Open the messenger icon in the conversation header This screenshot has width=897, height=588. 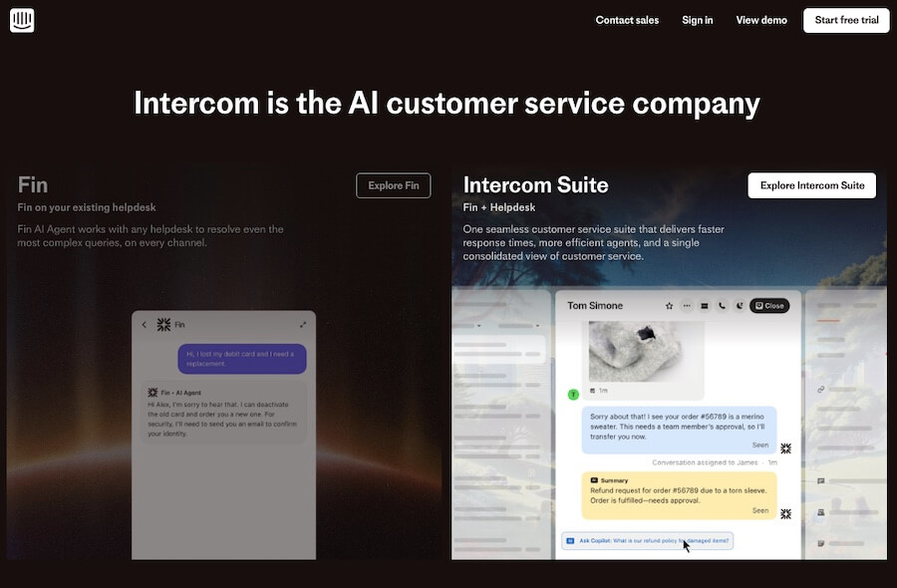point(705,306)
